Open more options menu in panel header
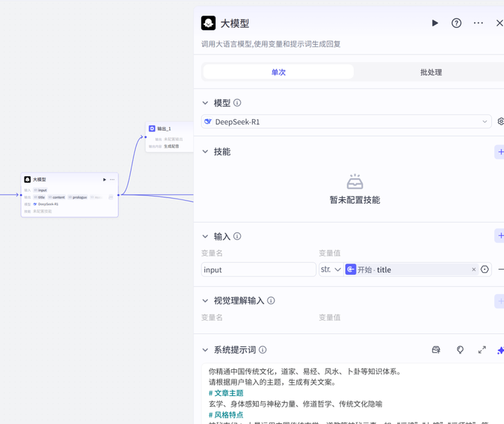The image size is (504, 424). 478,23
